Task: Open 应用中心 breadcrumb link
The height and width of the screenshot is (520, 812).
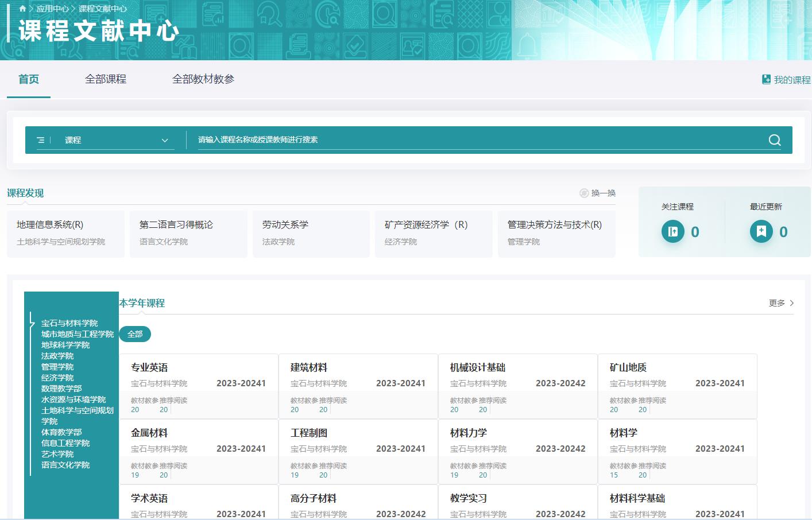Action: pos(52,9)
